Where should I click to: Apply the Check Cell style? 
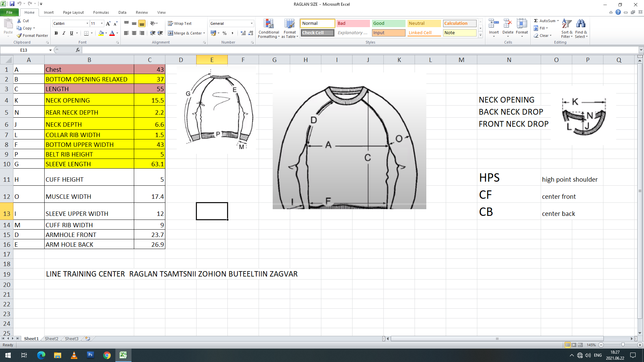[317, 33]
